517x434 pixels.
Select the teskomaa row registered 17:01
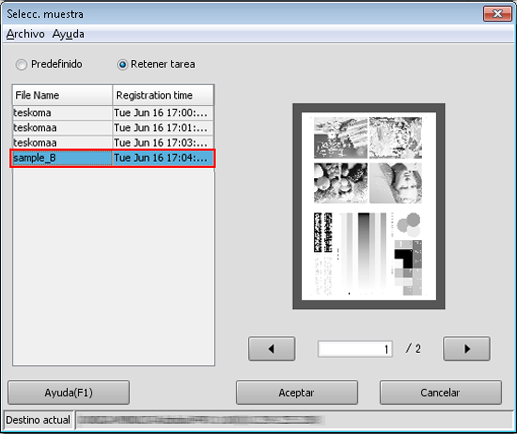pyautogui.click(x=113, y=128)
